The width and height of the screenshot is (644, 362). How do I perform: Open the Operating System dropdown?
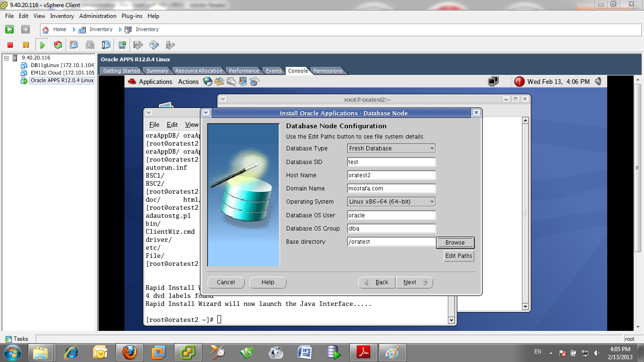tap(391, 202)
